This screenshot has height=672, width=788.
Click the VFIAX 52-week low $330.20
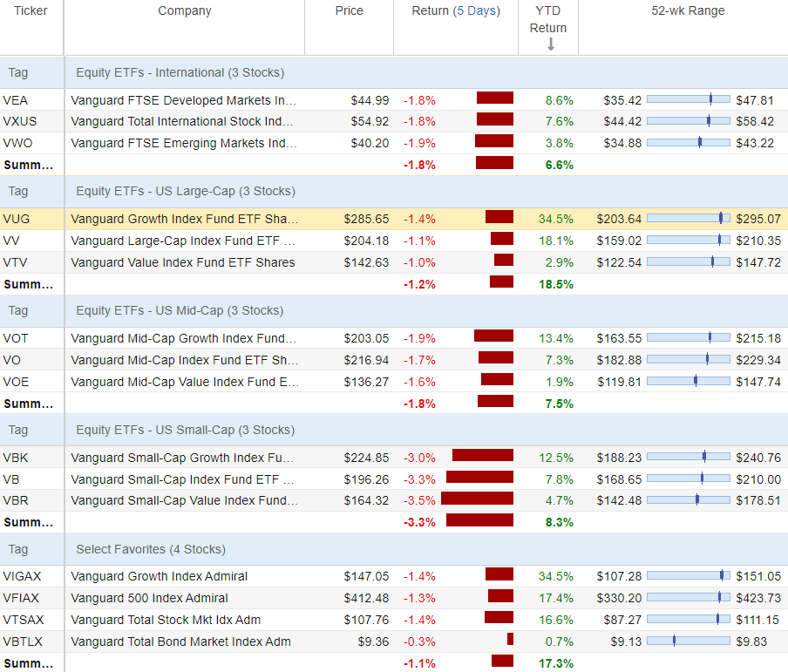click(x=619, y=598)
